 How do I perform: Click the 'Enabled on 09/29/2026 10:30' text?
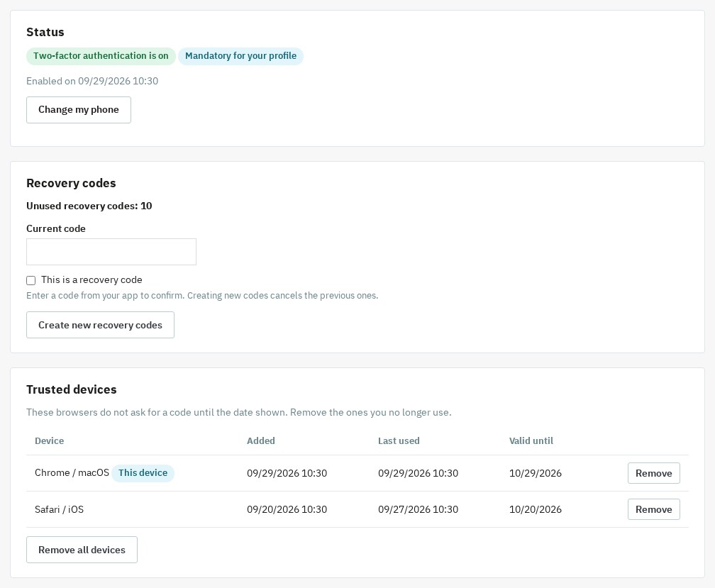pos(92,81)
